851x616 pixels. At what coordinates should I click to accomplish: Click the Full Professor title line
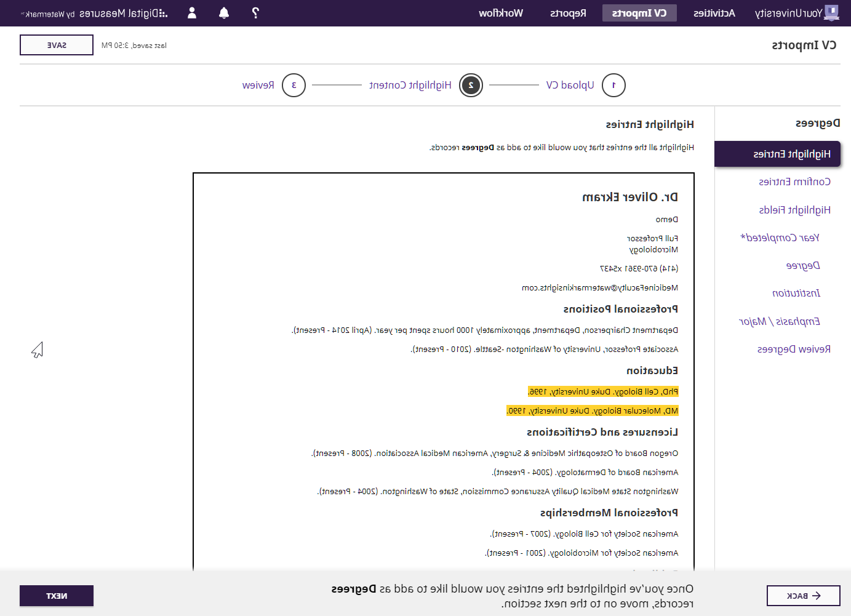652,238
